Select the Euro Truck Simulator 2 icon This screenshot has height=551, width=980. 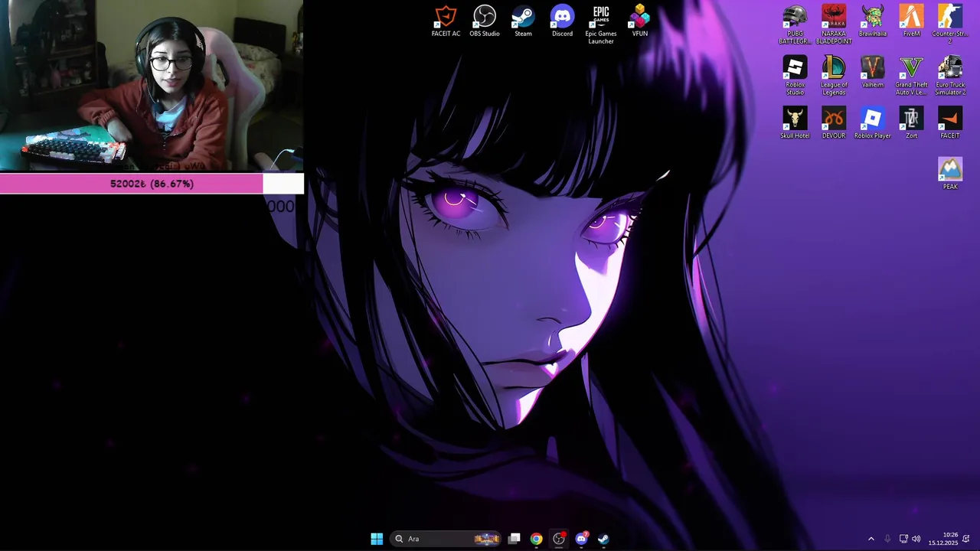click(950, 76)
